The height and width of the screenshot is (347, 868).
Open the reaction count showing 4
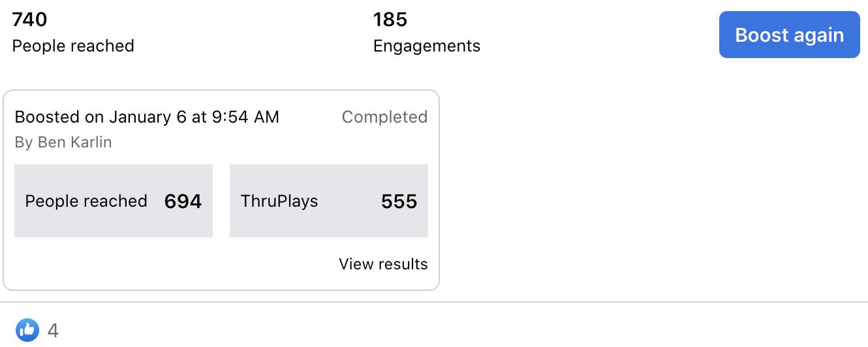(x=53, y=331)
